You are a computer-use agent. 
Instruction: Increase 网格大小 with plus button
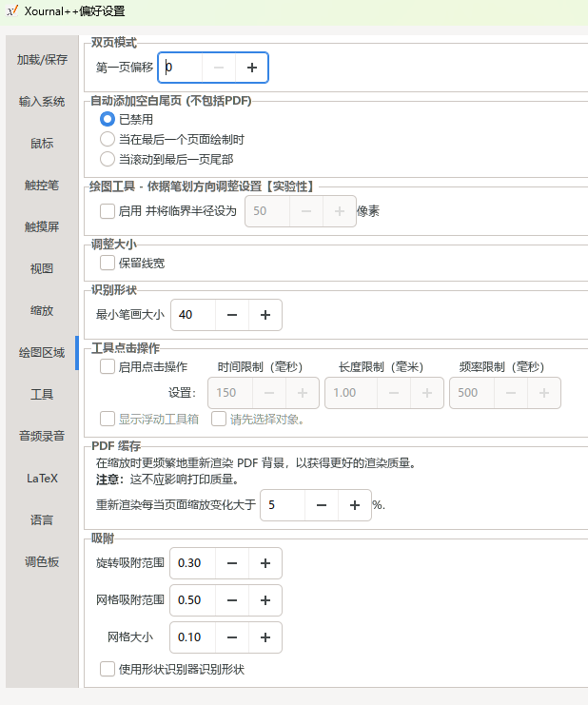265,637
